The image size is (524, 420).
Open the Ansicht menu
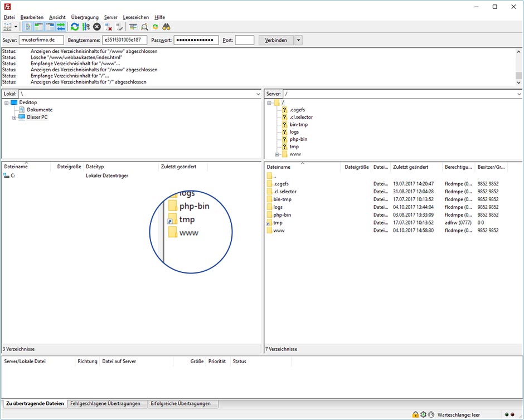57,17
